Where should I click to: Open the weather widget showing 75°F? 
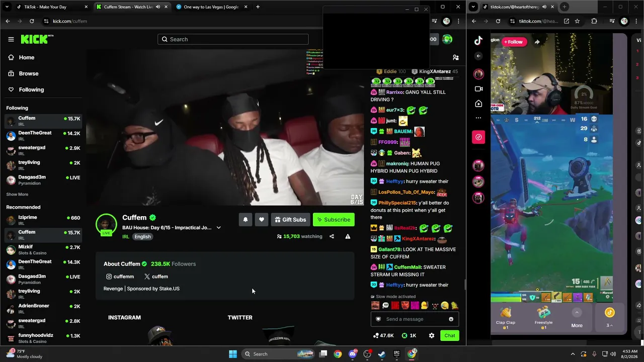click(x=25, y=354)
